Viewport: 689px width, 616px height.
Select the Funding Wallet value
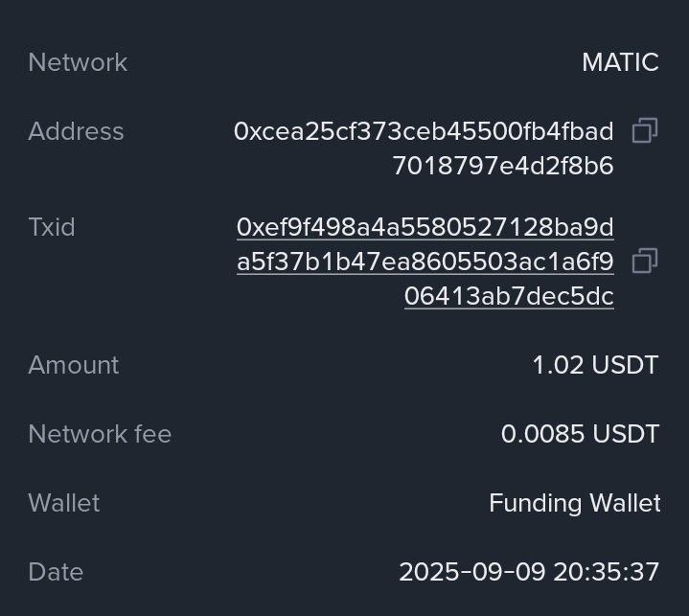pyautogui.click(x=574, y=503)
